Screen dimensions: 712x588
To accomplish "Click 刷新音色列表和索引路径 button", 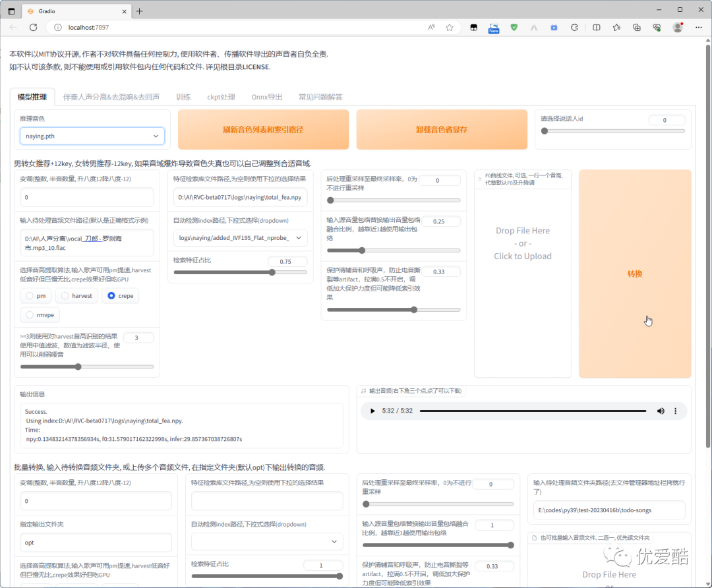I will click(263, 129).
